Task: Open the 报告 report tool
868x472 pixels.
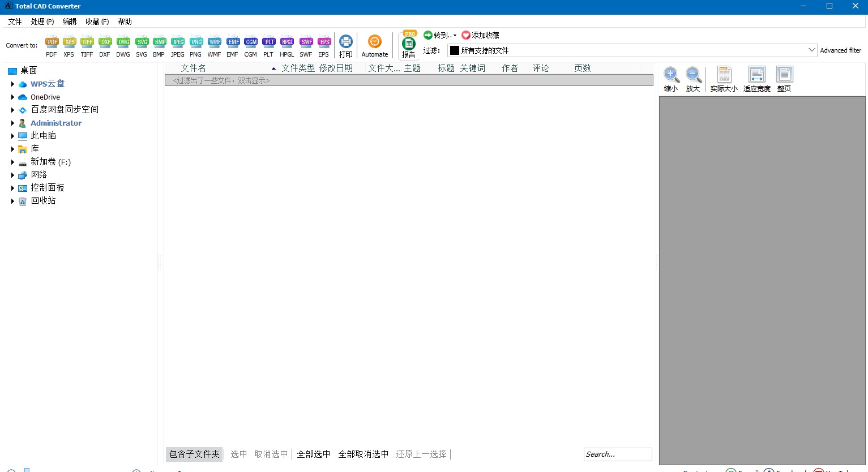Action: 409,45
